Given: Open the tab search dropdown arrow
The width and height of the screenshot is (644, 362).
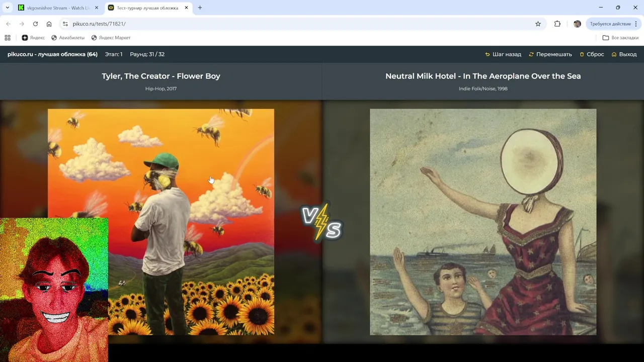Looking at the screenshot, I should [7, 8].
